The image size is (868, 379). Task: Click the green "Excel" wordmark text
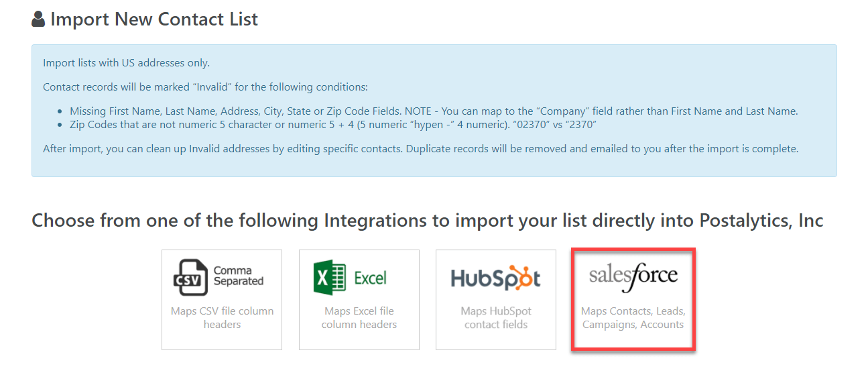tap(370, 278)
